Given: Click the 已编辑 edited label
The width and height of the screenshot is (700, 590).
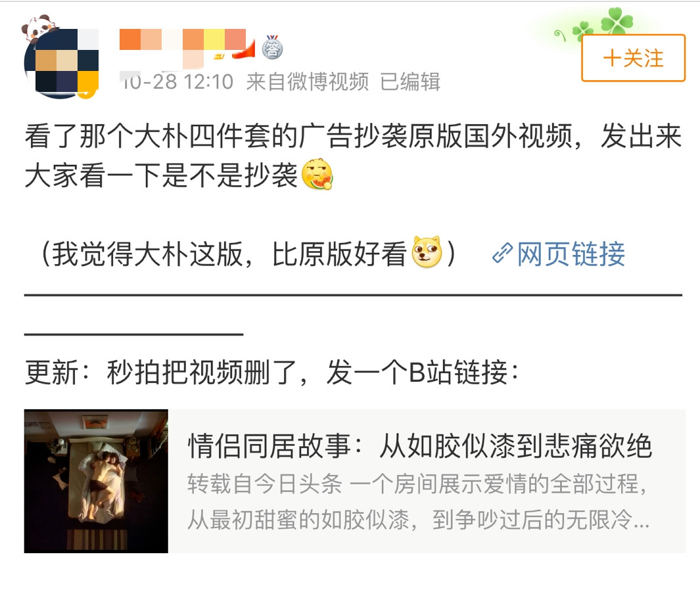Looking at the screenshot, I should tap(410, 81).
